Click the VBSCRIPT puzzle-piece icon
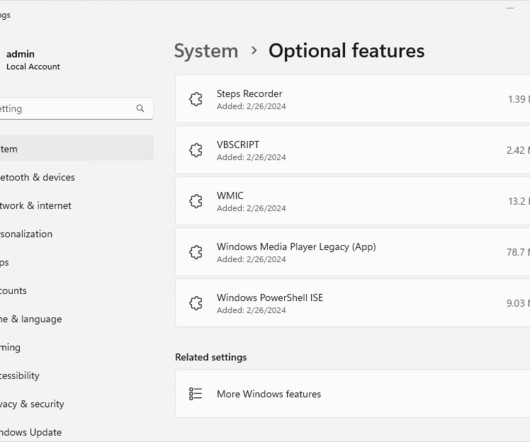 click(196, 150)
